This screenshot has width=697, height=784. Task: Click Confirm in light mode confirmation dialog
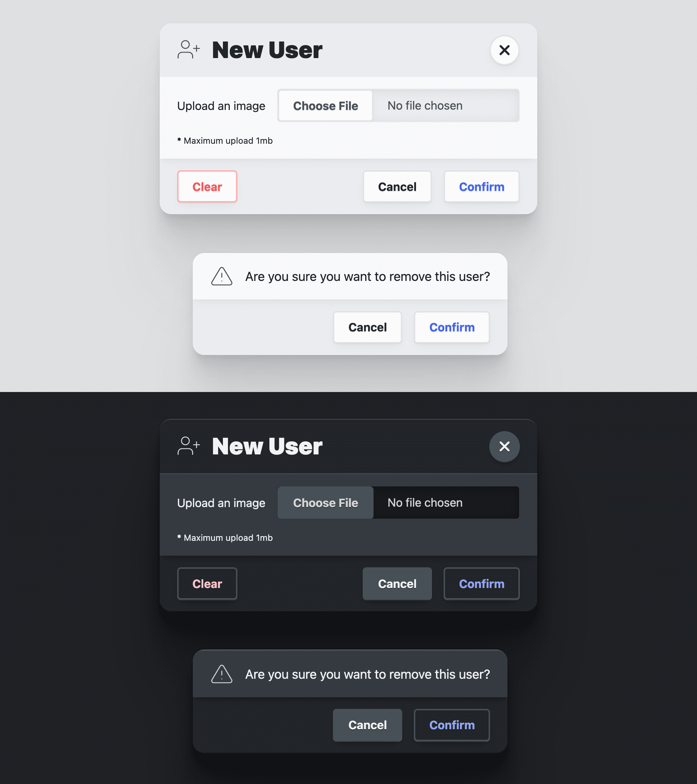coord(452,327)
